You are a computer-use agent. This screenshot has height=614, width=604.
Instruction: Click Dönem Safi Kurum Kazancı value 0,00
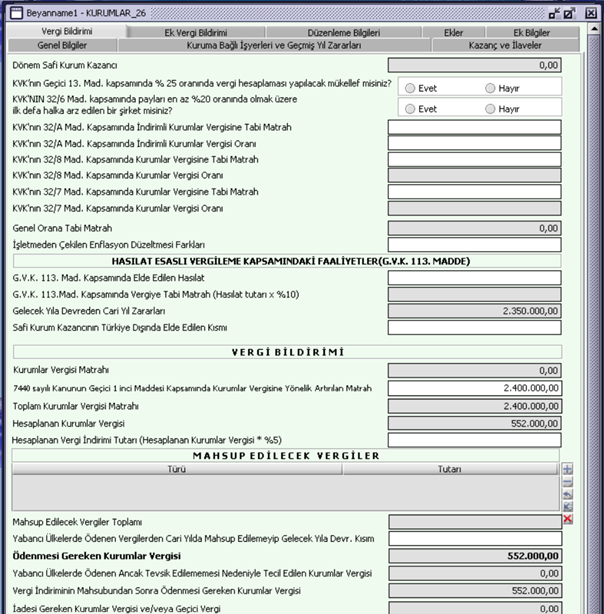click(x=474, y=65)
